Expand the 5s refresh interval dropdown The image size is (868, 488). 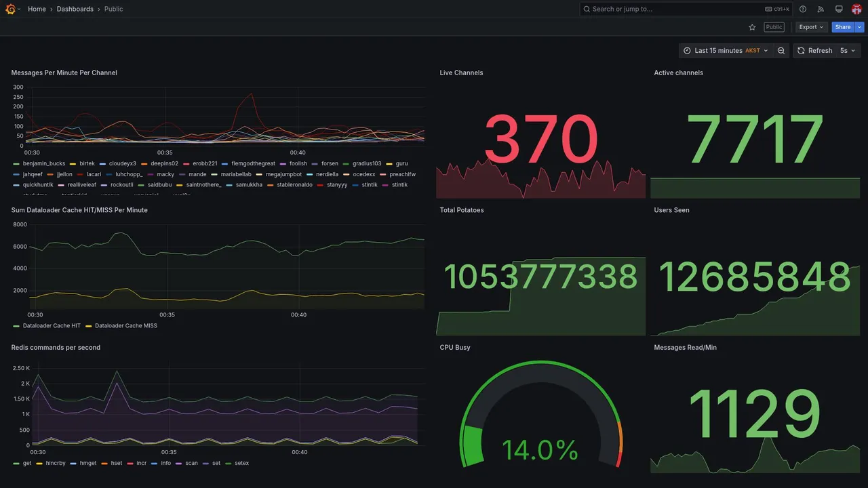click(848, 51)
